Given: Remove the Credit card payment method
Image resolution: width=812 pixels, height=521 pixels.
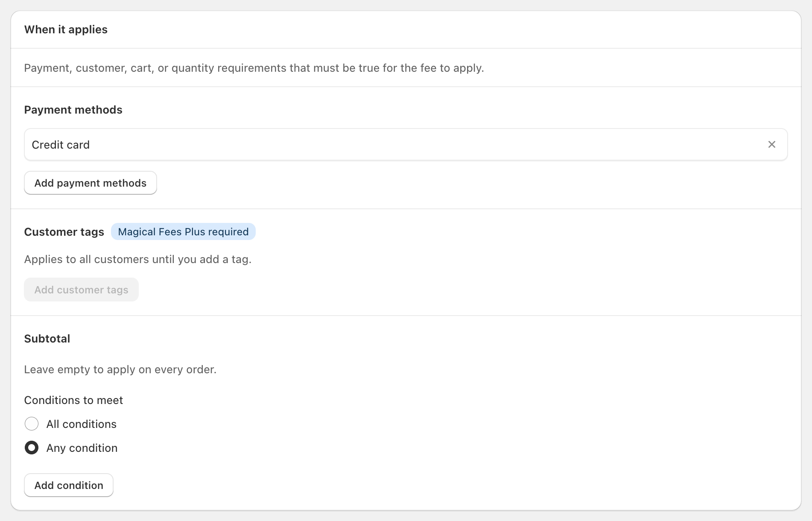Looking at the screenshot, I should [x=771, y=144].
